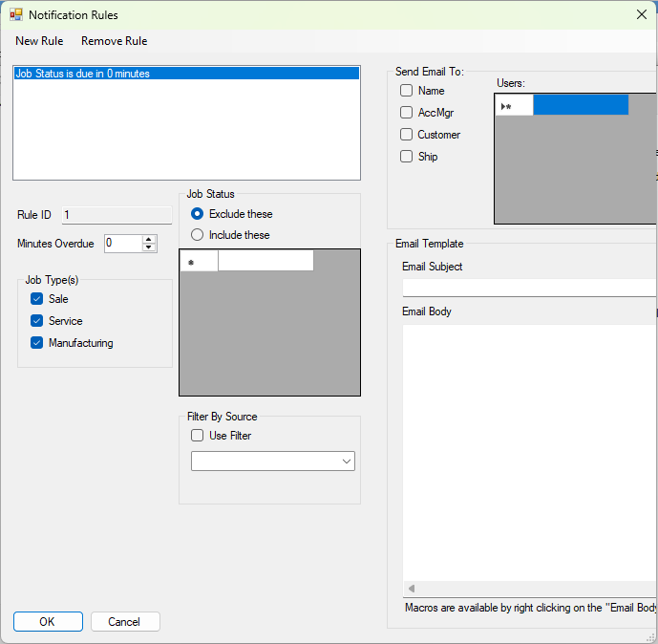Increase Minutes Overdue with up arrow
Viewport: 658px width, 644px height.
149,239
